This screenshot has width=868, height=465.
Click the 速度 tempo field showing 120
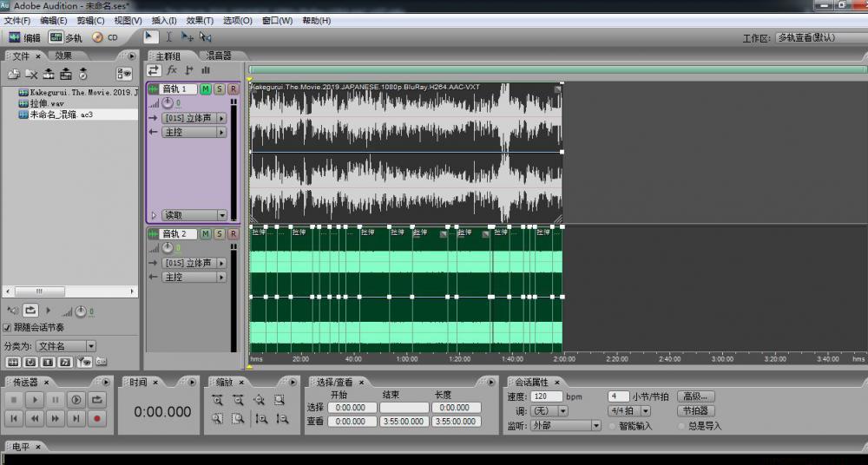point(546,396)
